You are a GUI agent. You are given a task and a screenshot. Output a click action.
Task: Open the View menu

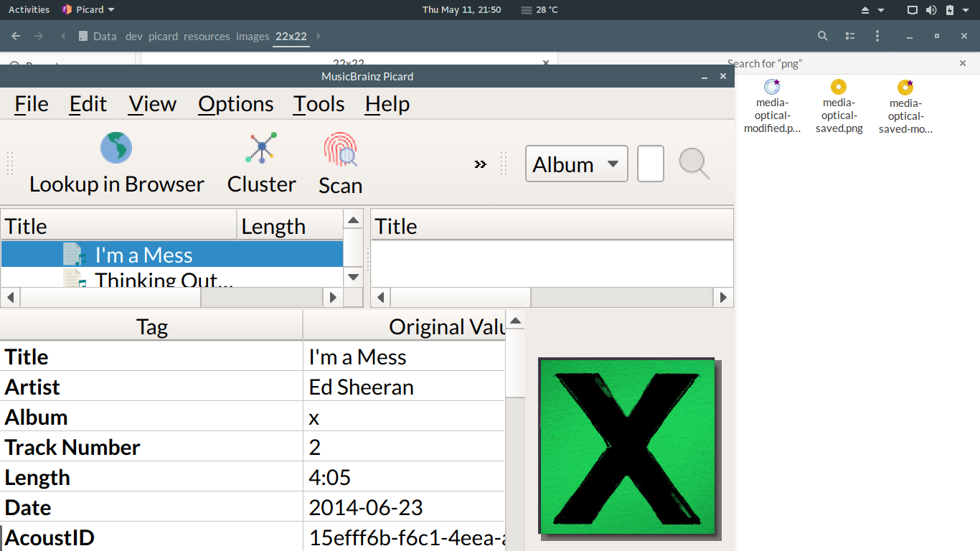153,104
